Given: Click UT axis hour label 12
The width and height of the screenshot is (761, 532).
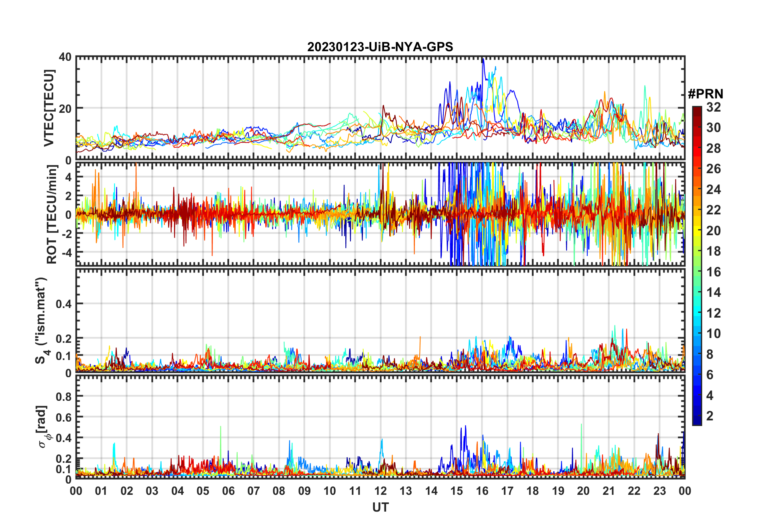Looking at the screenshot, I should [380, 491].
